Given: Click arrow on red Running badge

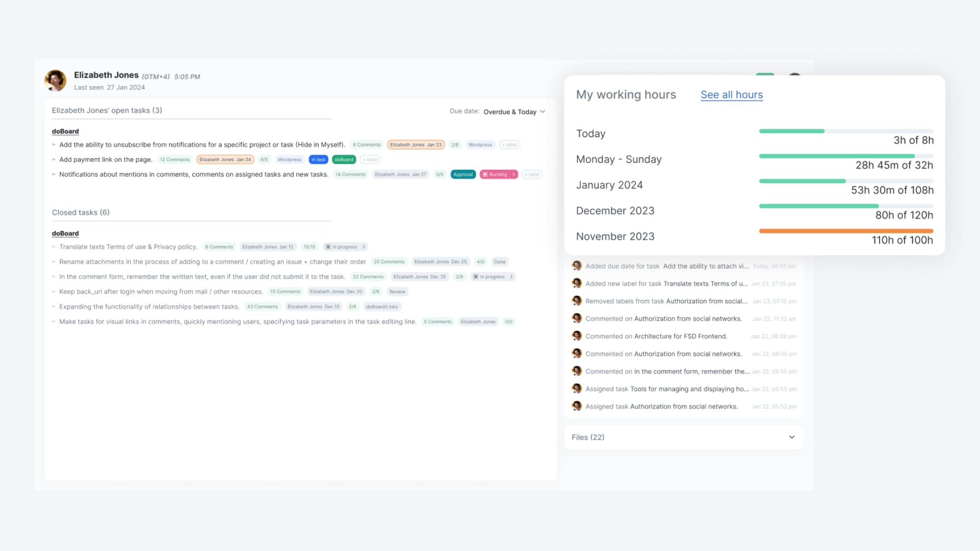Looking at the screenshot, I should [x=513, y=174].
